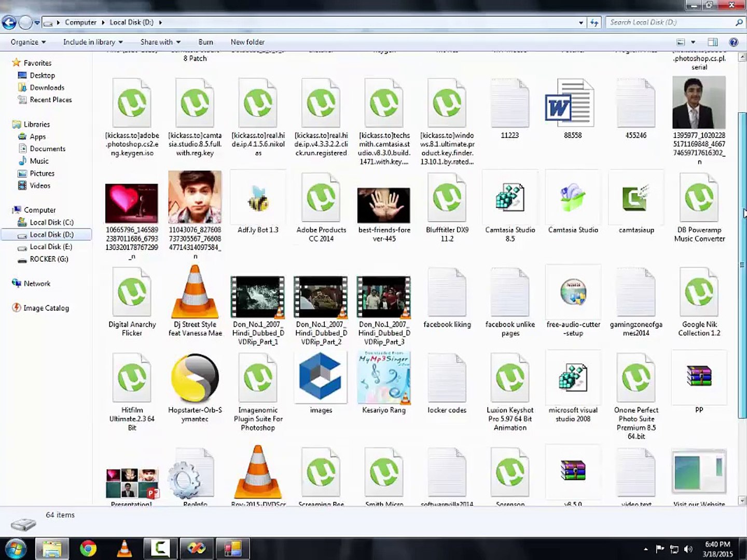
Task: Click the Burn toolbar button
Action: [205, 42]
